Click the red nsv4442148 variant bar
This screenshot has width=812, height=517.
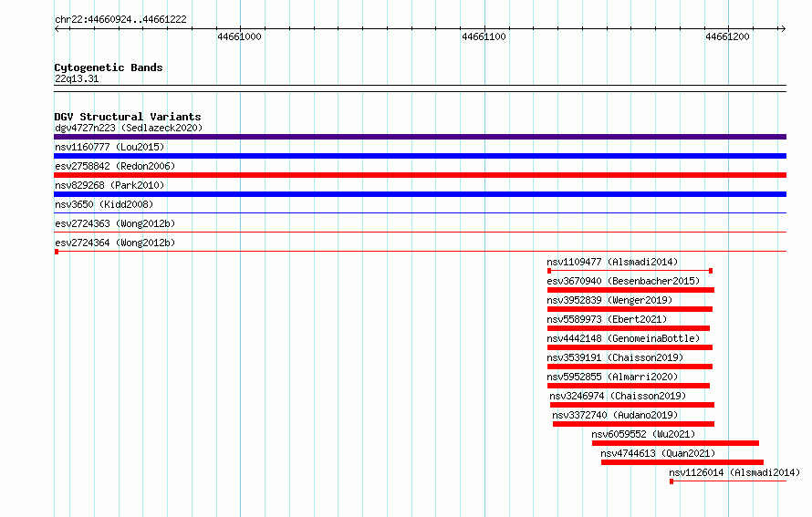tap(630, 347)
